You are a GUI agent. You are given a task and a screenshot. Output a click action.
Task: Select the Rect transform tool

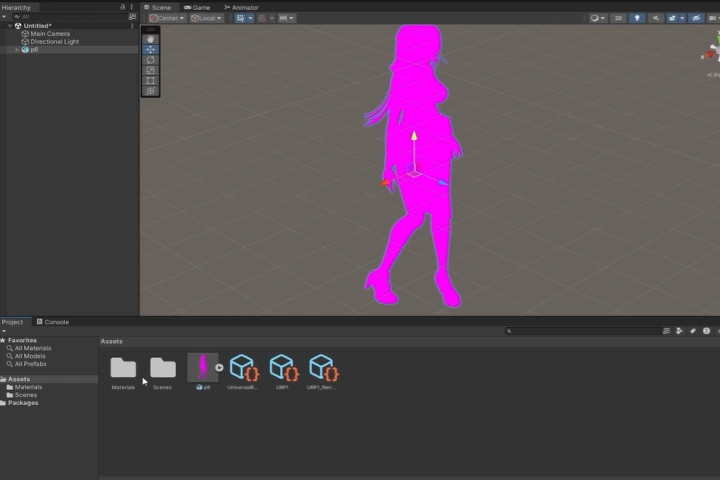pyautogui.click(x=150, y=81)
